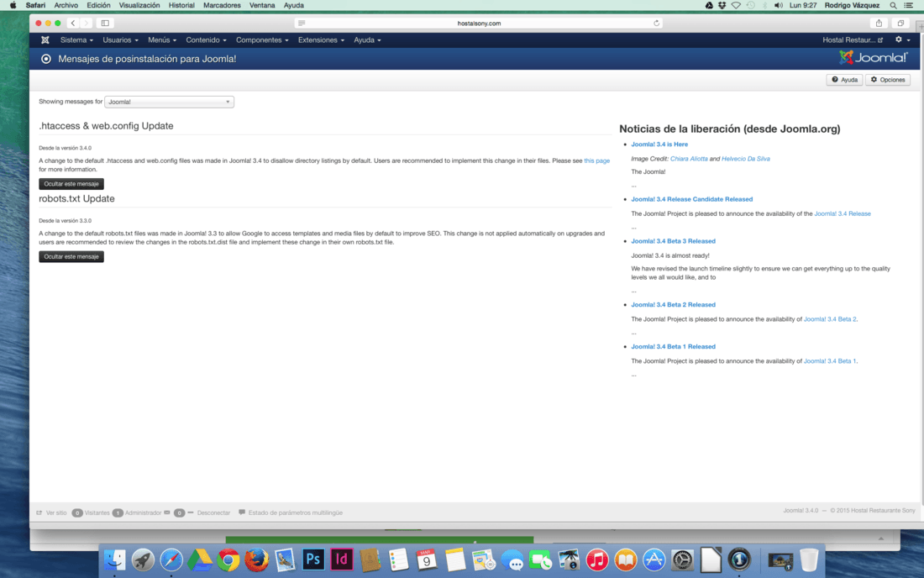The height and width of the screenshot is (578, 924).
Task: Expand the Sistema dropdown menu
Action: coord(76,40)
